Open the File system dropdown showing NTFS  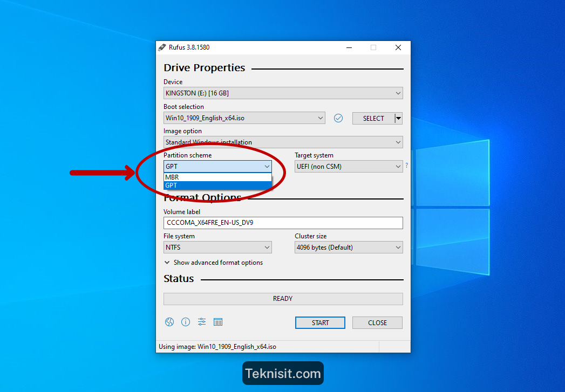click(217, 247)
